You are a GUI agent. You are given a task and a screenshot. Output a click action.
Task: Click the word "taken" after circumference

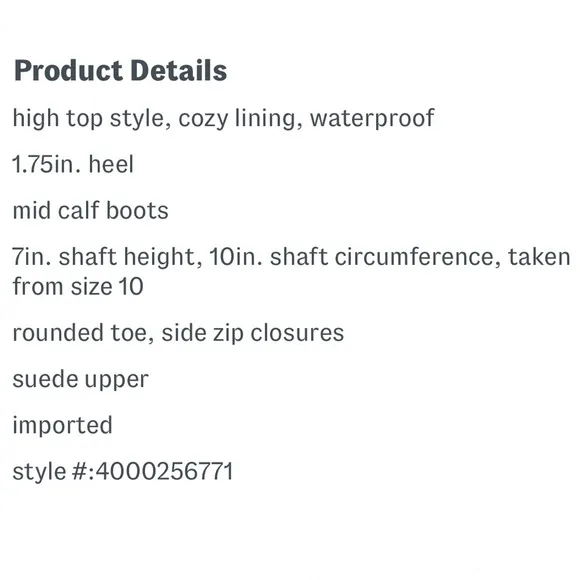[x=539, y=257]
